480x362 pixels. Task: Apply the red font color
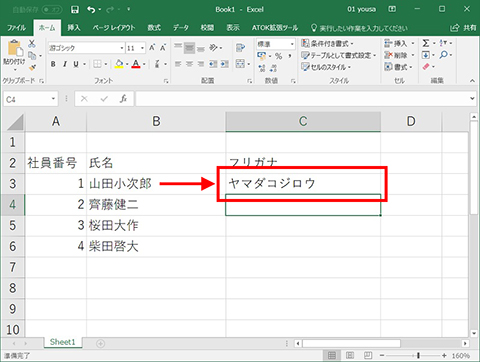136,64
